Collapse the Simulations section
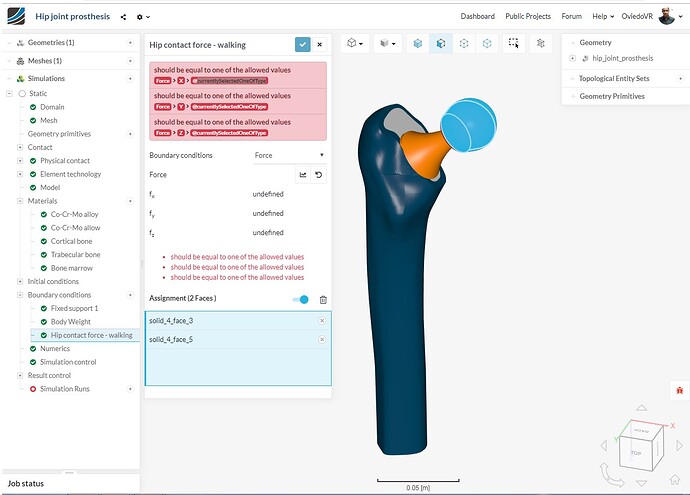The height and width of the screenshot is (495, 690). click(x=9, y=78)
